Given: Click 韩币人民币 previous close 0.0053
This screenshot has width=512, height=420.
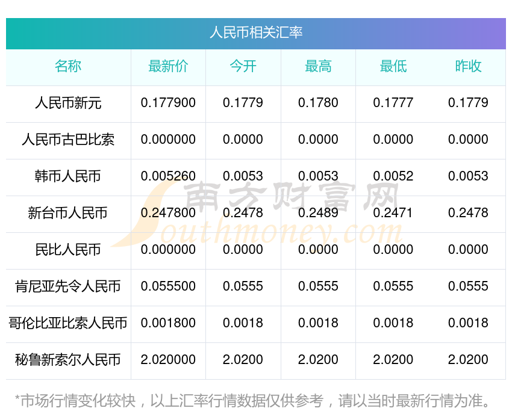Looking at the screenshot, I should click(468, 176).
